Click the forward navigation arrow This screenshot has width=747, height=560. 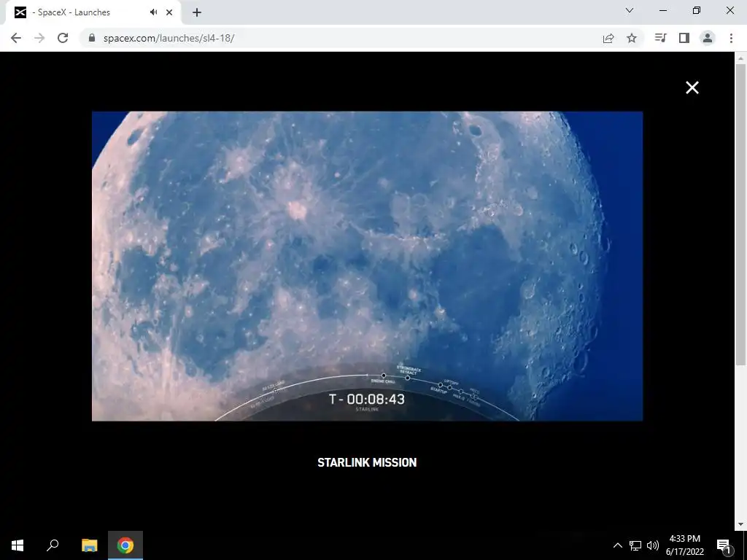pyautogui.click(x=39, y=38)
